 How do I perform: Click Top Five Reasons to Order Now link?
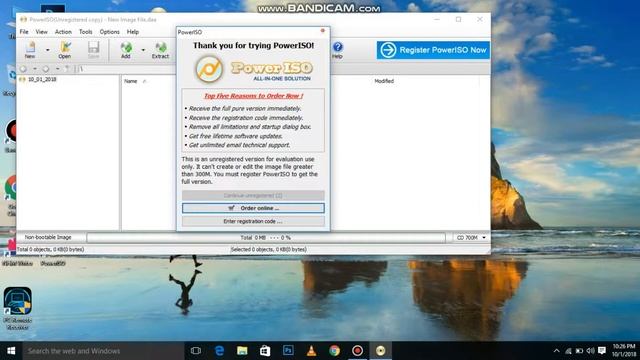click(253, 96)
